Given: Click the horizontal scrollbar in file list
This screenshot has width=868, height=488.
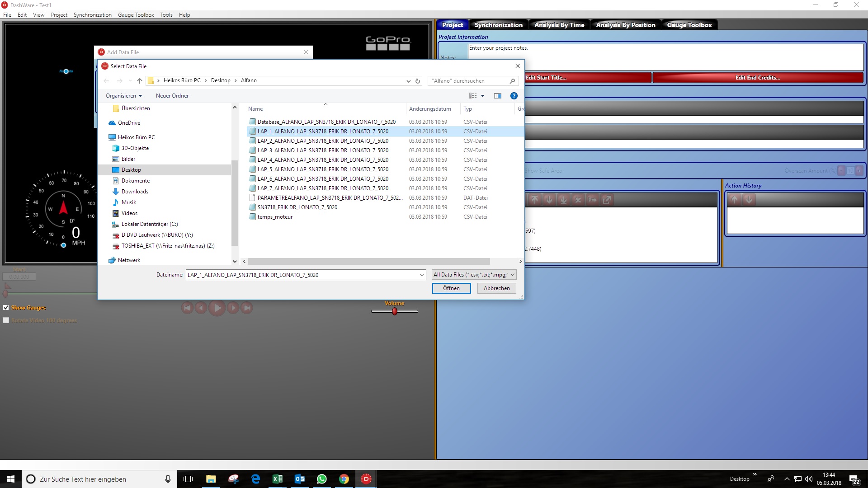Looking at the screenshot, I should point(369,262).
